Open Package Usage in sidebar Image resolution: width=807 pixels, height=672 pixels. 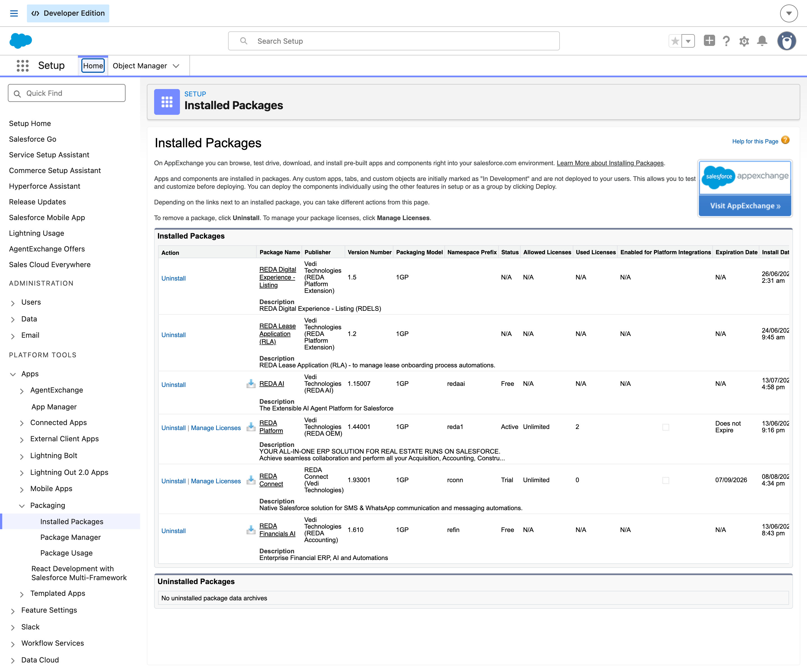point(66,553)
